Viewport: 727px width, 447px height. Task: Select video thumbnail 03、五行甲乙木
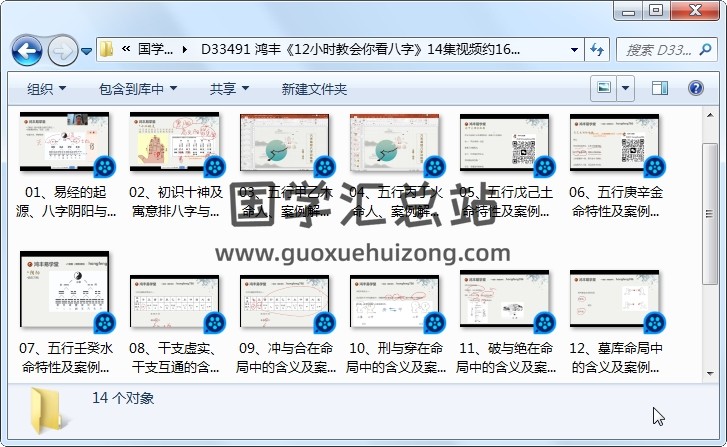tap(284, 142)
